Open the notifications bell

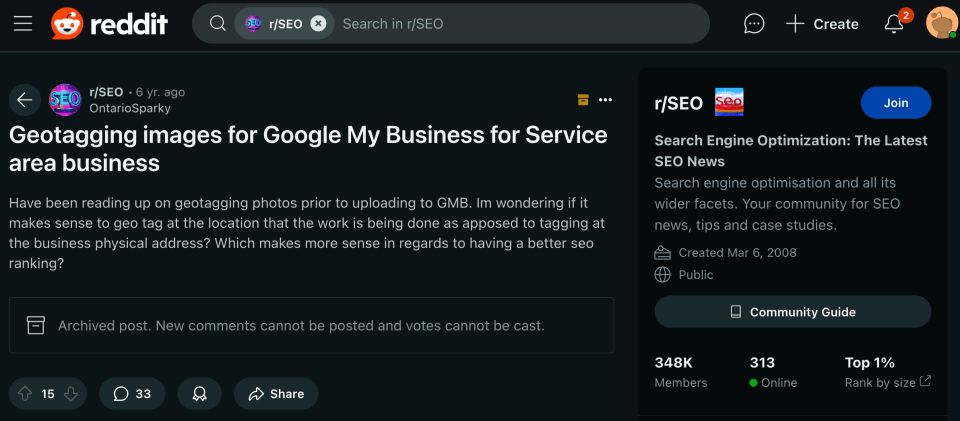click(894, 24)
